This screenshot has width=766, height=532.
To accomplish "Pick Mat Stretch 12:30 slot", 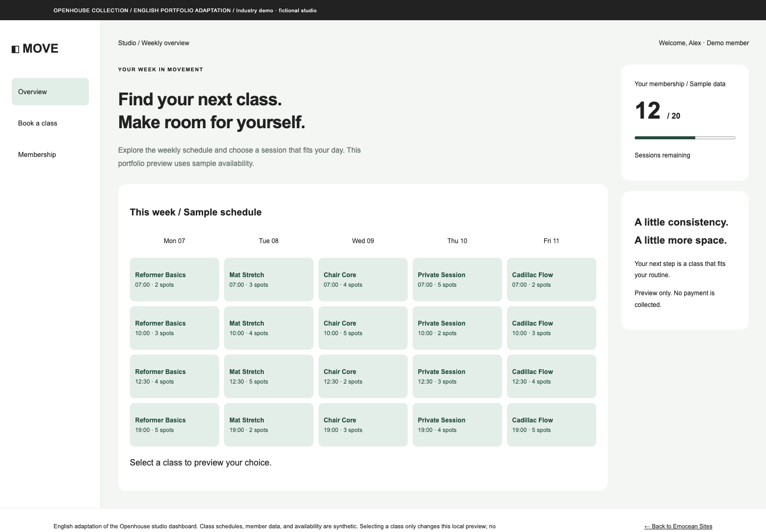I will point(269,377).
